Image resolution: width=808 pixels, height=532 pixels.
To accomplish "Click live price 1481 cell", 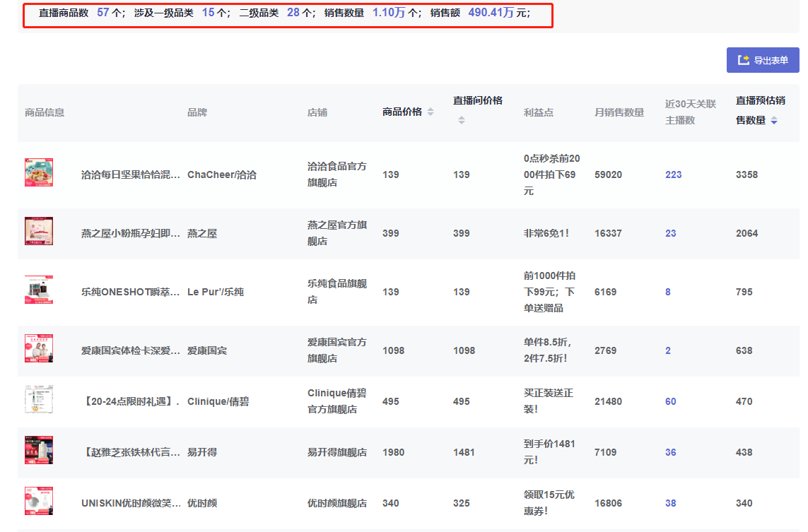I will [464, 452].
